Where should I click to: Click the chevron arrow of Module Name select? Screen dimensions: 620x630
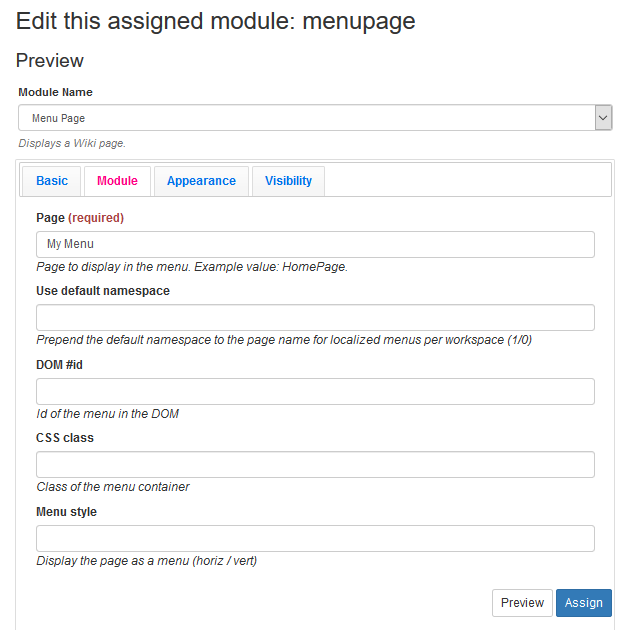[x=603, y=118]
